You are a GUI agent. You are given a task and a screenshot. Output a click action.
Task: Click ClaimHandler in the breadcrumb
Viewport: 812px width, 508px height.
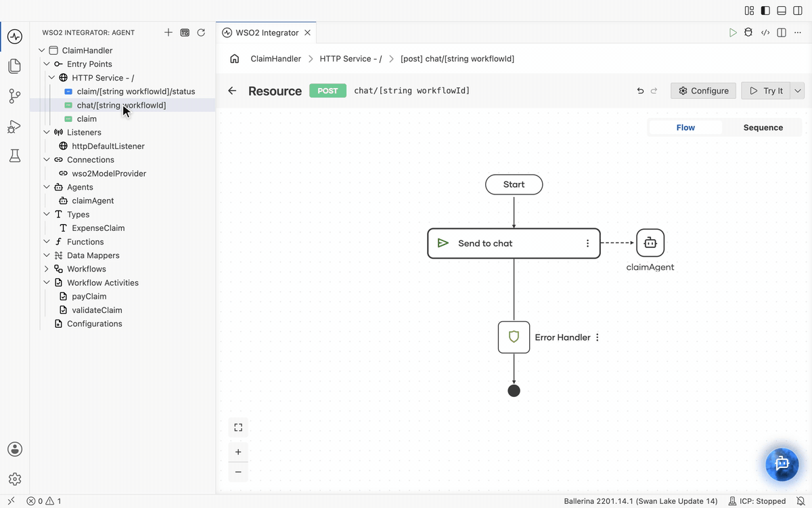tap(275, 59)
